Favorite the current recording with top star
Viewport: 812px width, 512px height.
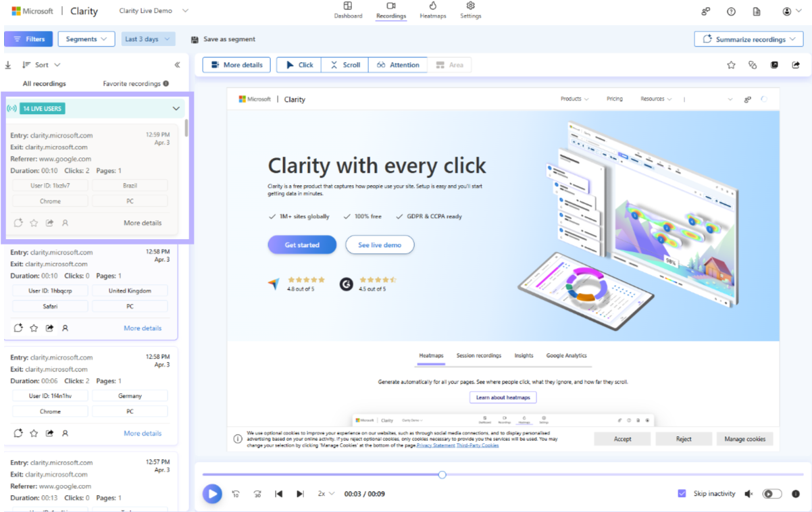point(731,65)
